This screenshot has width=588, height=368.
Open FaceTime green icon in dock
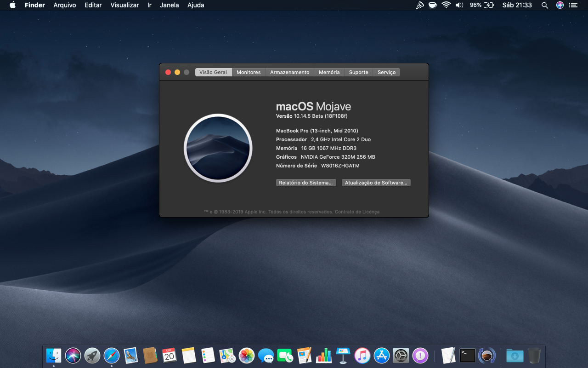click(x=285, y=356)
